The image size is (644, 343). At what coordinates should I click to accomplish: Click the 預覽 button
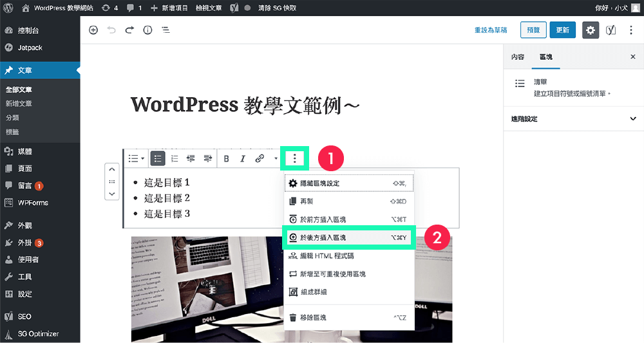[x=533, y=30]
